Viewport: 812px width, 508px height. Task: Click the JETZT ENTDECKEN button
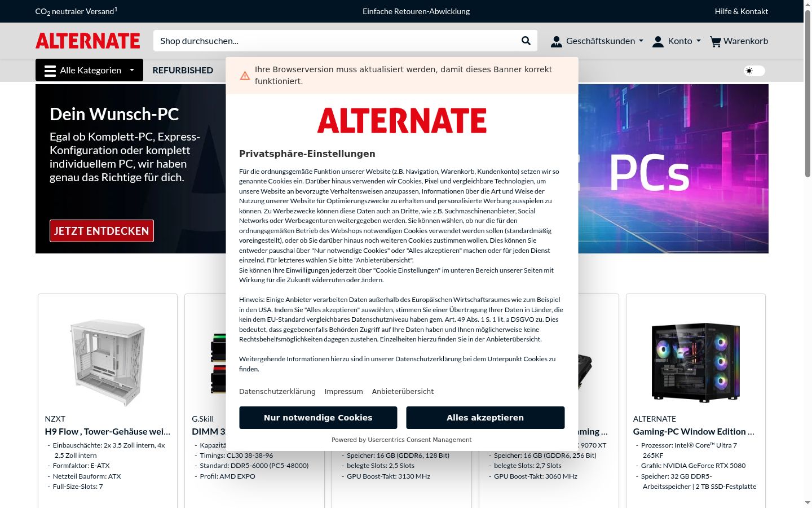(101, 231)
